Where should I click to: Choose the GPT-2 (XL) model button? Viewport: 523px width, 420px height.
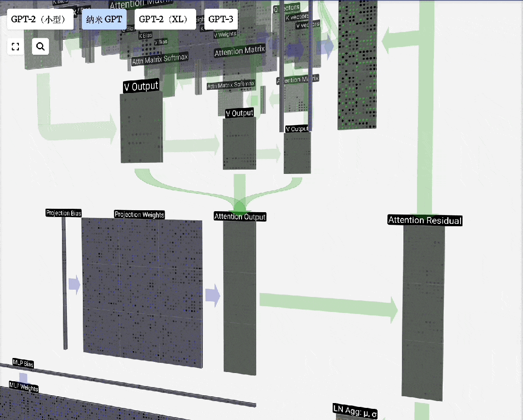tap(165, 19)
